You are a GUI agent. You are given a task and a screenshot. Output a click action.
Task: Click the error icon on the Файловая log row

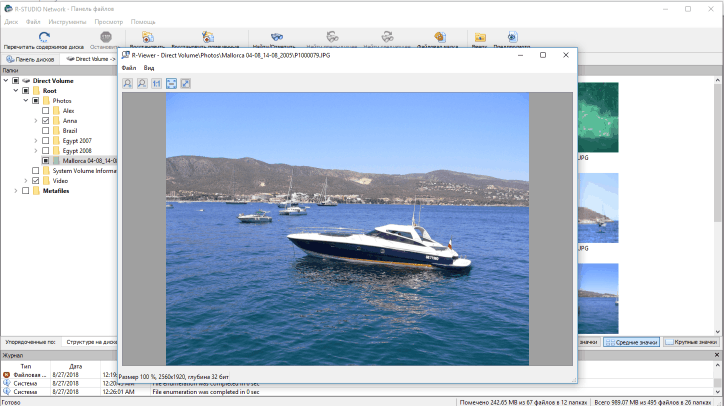click(x=6, y=375)
